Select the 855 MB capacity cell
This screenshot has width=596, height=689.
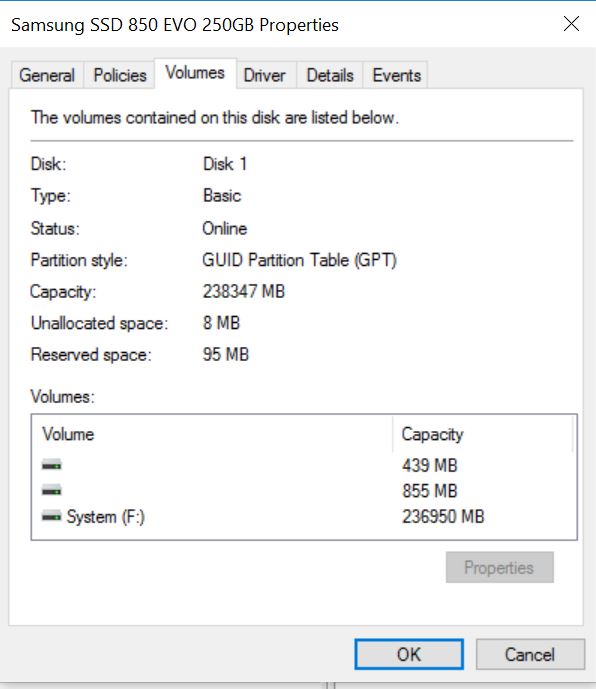[x=429, y=491]
